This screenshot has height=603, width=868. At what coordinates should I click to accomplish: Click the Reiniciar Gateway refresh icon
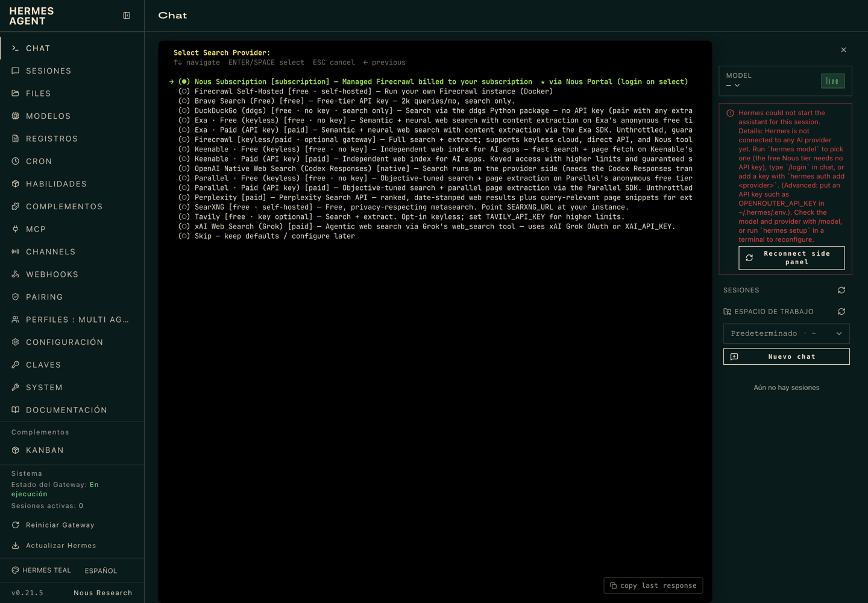point(16,525)
